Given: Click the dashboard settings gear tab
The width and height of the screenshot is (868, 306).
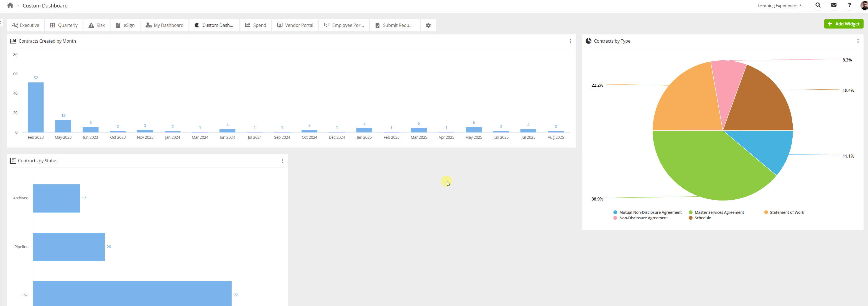Looking at the screenshot, I should tap(428, 25).
